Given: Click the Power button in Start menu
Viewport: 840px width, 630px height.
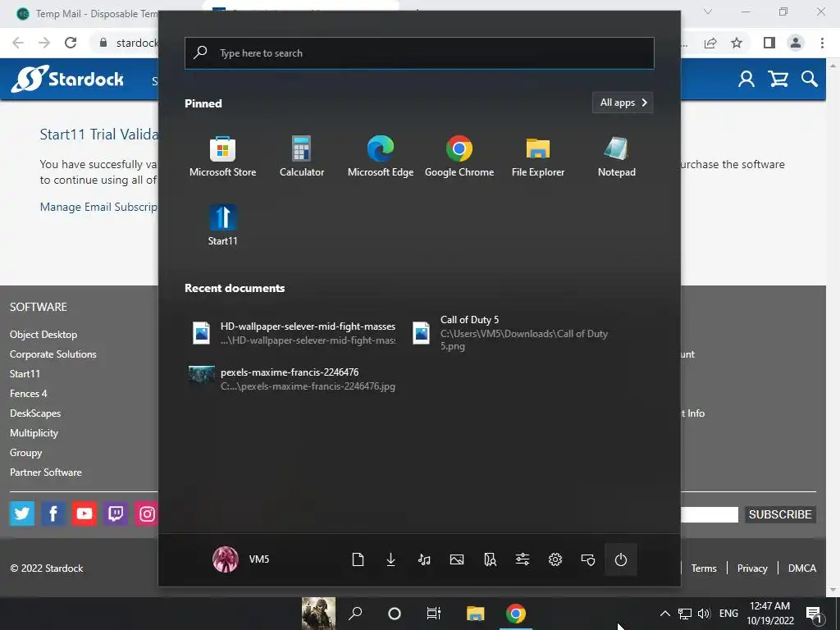Looking at the screenshot, I should [621, 559].
